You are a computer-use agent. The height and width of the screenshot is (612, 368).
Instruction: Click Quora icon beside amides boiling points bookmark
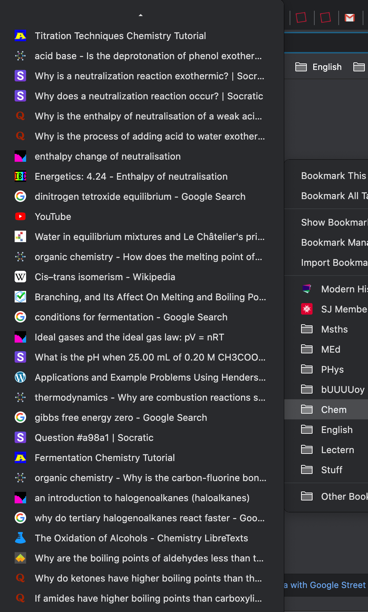tap(20, 598)
